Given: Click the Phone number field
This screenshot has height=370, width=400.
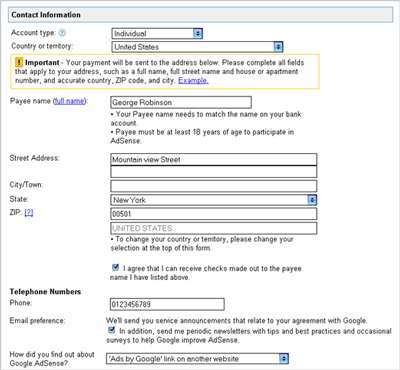Looking at the screenshot, I should point(167,304).
